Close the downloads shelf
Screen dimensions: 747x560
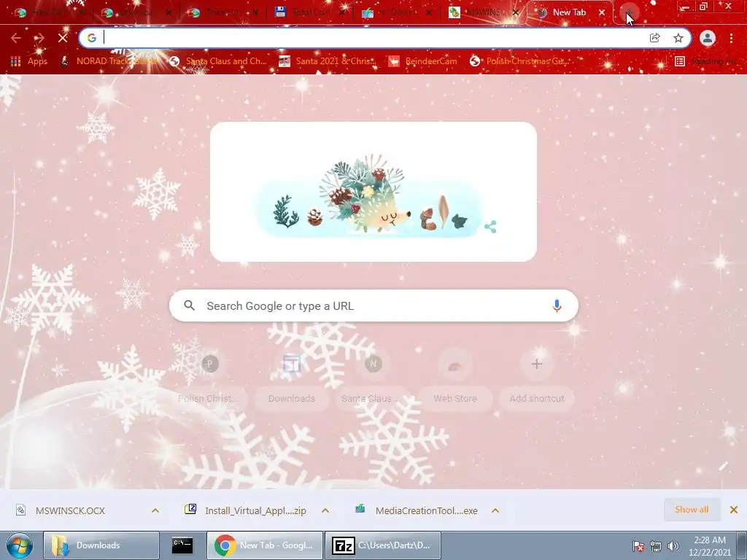734,510
